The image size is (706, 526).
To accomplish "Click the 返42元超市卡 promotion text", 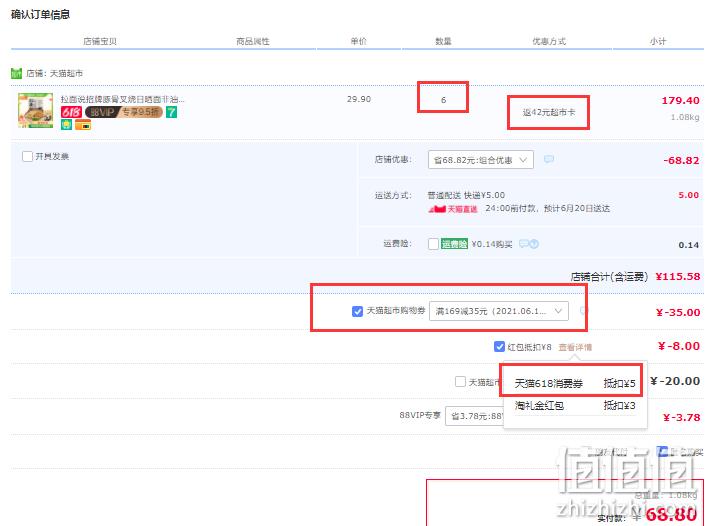I will tap(548, 112).
